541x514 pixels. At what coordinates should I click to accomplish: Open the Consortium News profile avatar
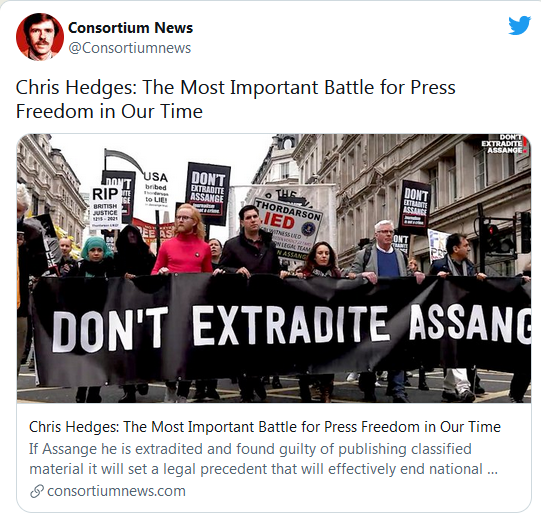pyautogui.click(x=40, y=37)
